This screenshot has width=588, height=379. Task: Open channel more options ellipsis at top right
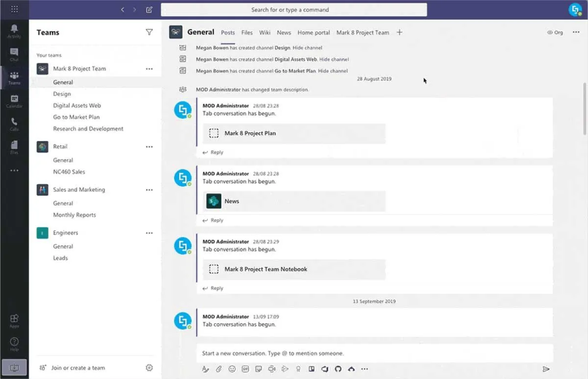576,32
